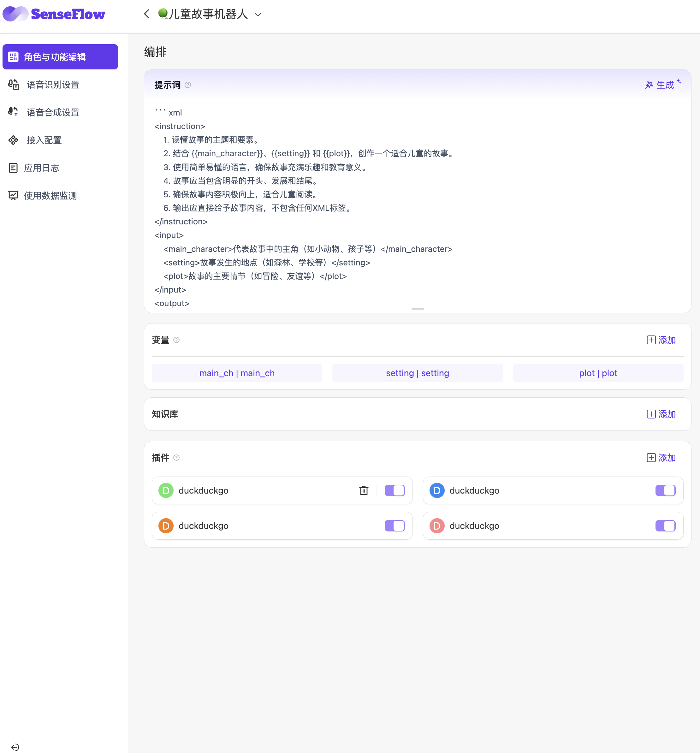Screen dimensions: 700x753
Task: Select the plot | plot variable
Action: tap(598, 373)
